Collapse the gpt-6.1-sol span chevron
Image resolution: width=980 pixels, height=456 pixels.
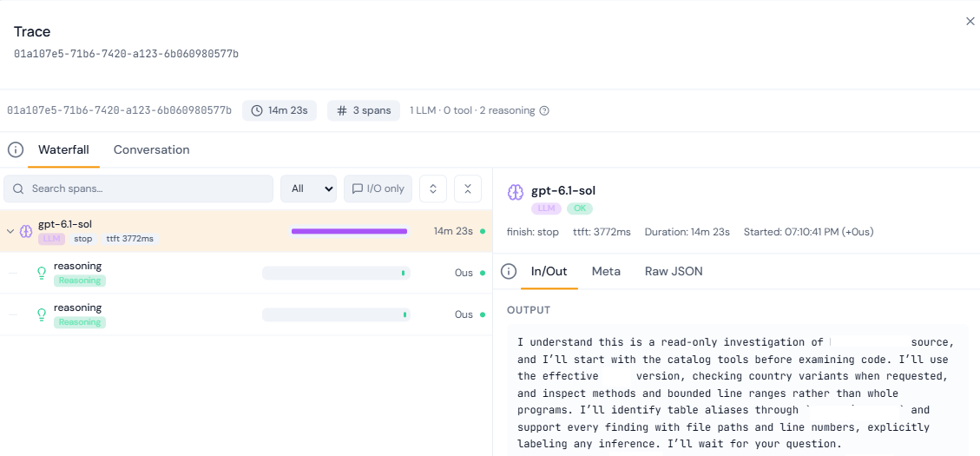pos(10,231)
